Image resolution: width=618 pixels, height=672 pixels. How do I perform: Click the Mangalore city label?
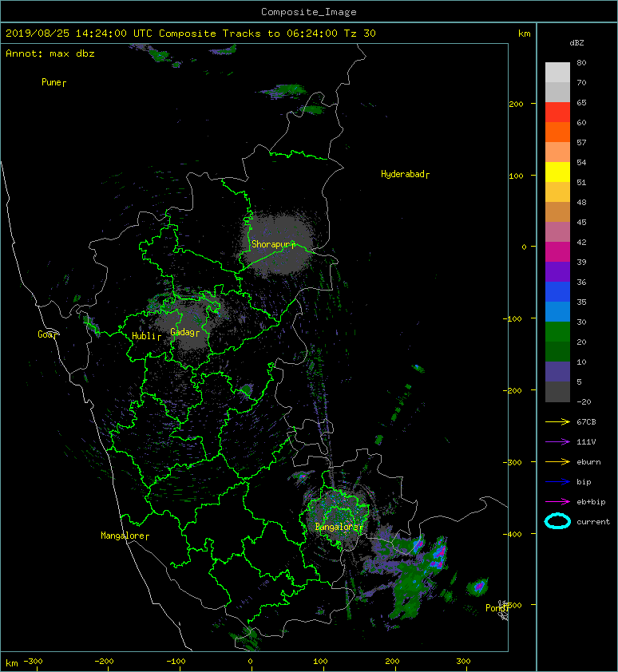pos(125,536)
